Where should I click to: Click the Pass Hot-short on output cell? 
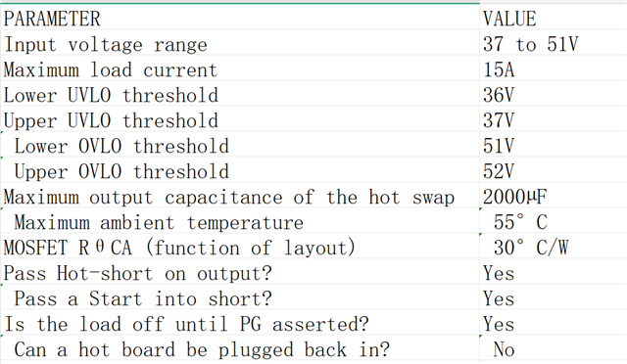point(240,271)
